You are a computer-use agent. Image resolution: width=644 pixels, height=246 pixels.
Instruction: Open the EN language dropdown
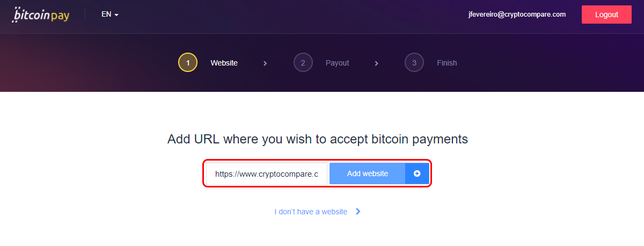(109, 15)
